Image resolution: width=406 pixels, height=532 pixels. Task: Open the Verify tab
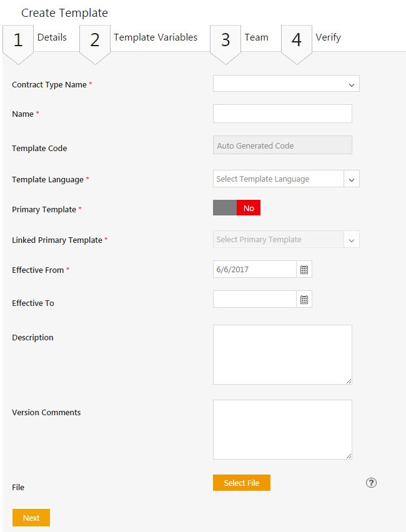(328, 37)
